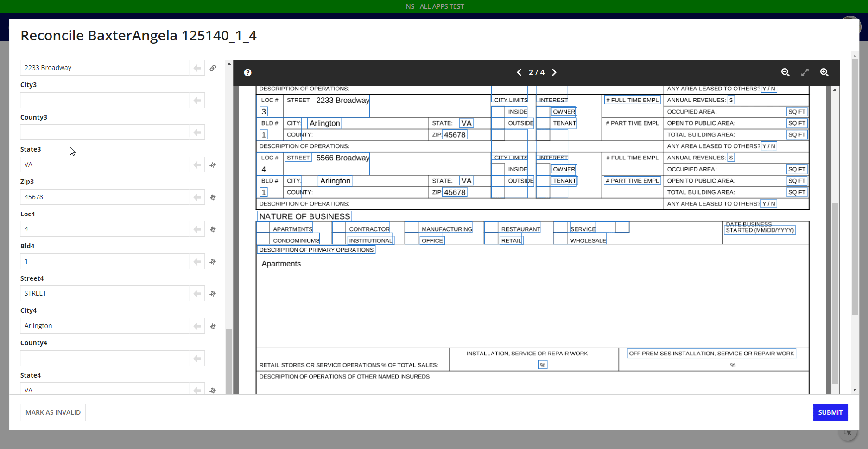Click the left field panel scrollbar

coord(229,360)
